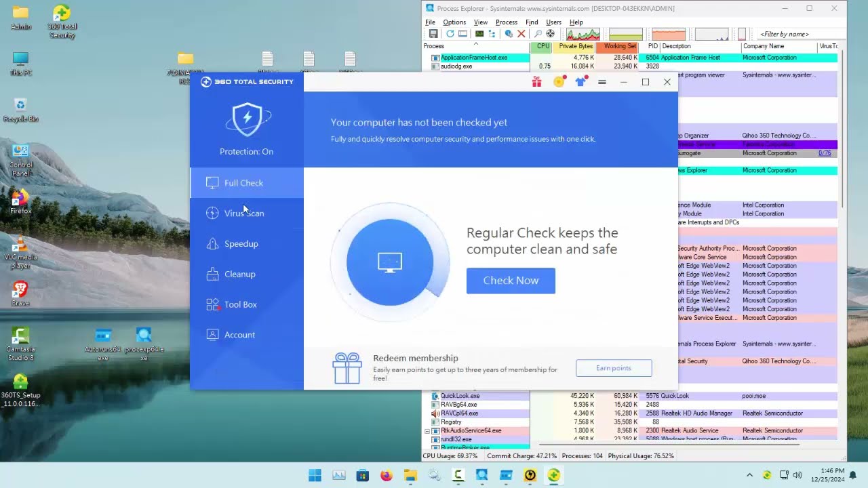Image resolution: width=868 pixels, height=488 pixels.
Task: Sort by Private Bytes column header
Action: 575,46
